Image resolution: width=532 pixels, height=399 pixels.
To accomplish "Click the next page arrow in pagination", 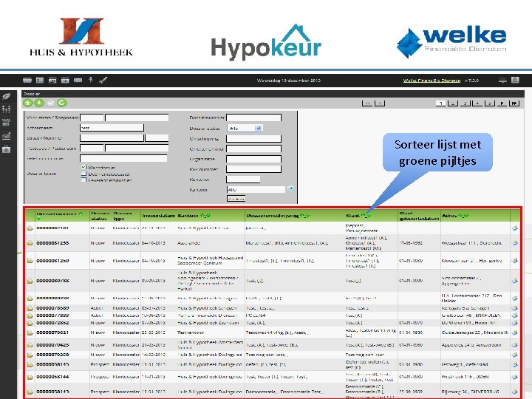I will pyautogui.click(x=502, y=103).
